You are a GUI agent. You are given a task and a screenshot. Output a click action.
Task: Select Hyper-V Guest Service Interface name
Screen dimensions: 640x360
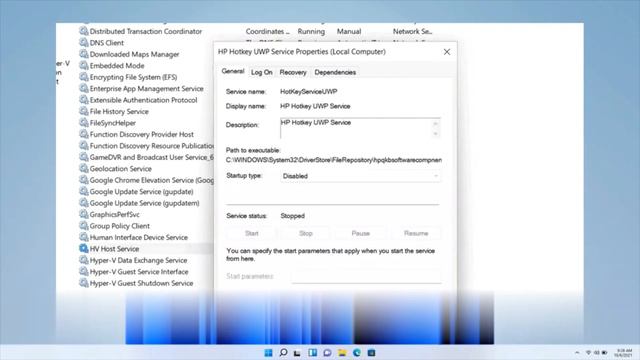point(139,271)
